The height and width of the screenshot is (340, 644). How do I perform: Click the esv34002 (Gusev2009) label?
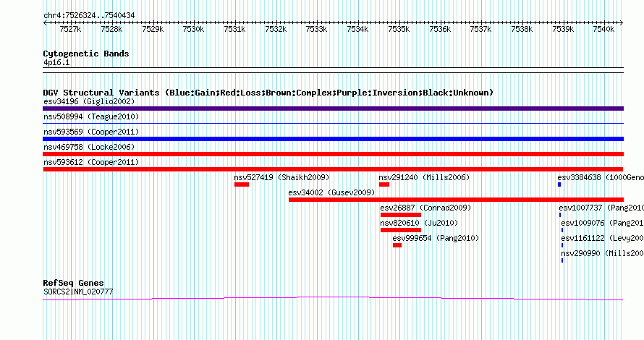[x=331, y=192]
